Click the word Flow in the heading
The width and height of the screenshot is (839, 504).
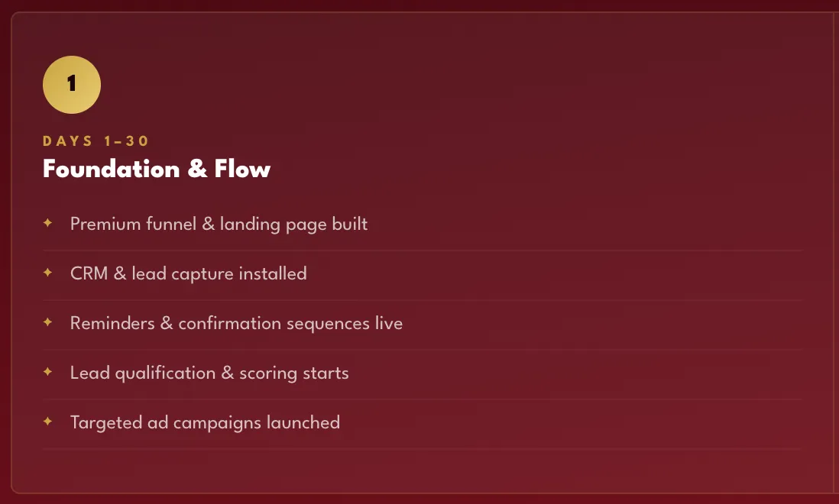[x=242, y=169]
